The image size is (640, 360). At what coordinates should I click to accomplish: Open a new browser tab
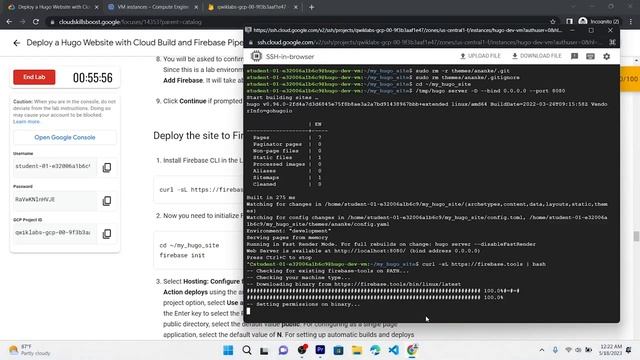[311, 7]
